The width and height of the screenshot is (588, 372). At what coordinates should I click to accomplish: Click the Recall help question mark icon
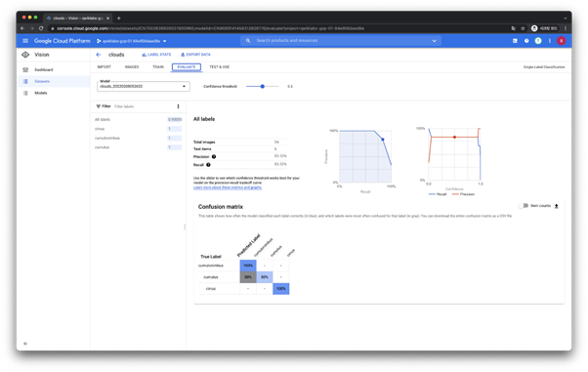[x=208, y=165]
